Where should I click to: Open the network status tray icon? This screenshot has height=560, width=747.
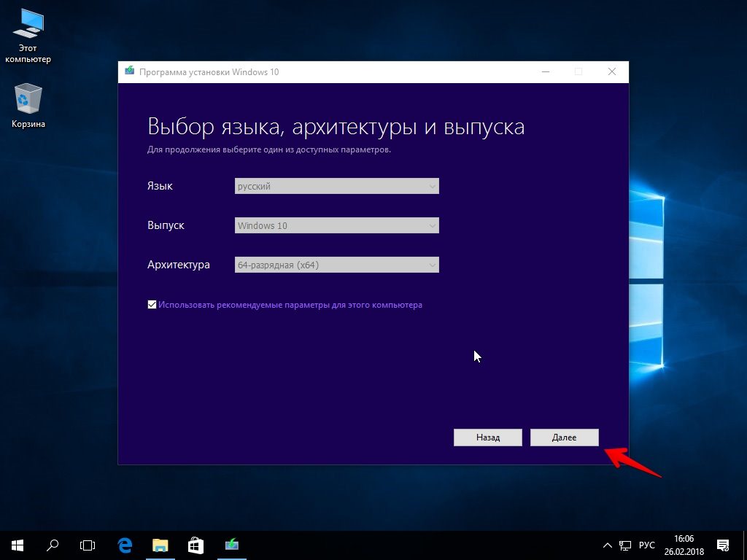(625, 545)
